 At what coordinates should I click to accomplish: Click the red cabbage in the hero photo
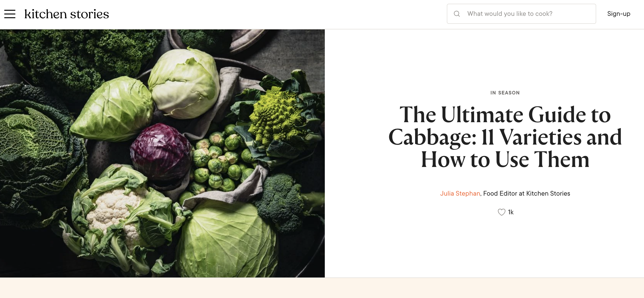(161, 151)
